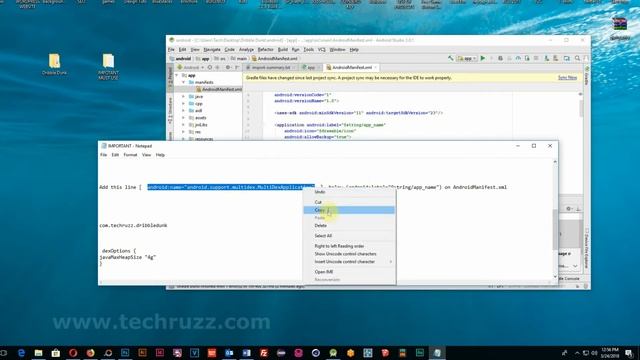Screen dimensions: 640x360
Task: Click the com.techruzz.dribbledunk text line
Action: pyautogui.click(x=133, y=225)
